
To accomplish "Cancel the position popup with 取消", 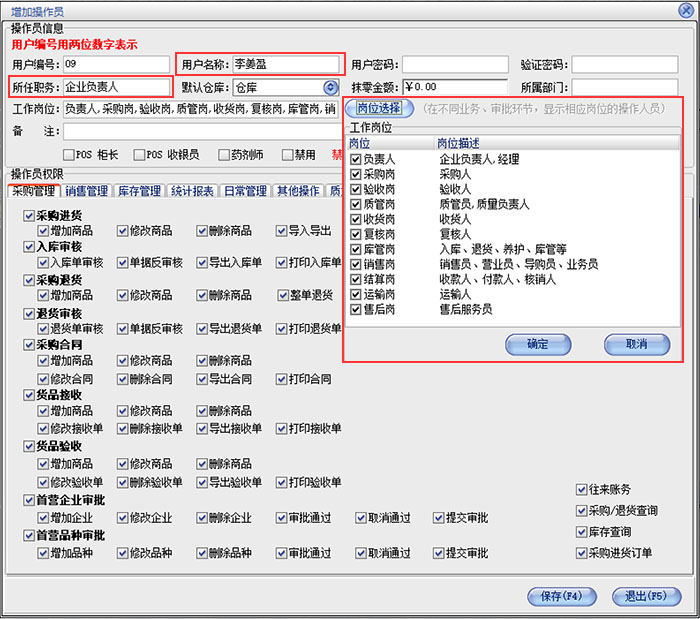I will point(636,344).
